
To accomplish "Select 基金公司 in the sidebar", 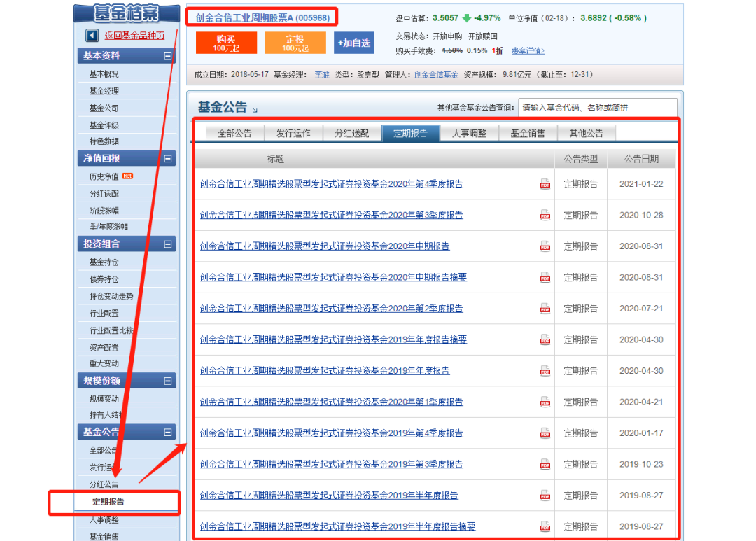I will [104, 108].
